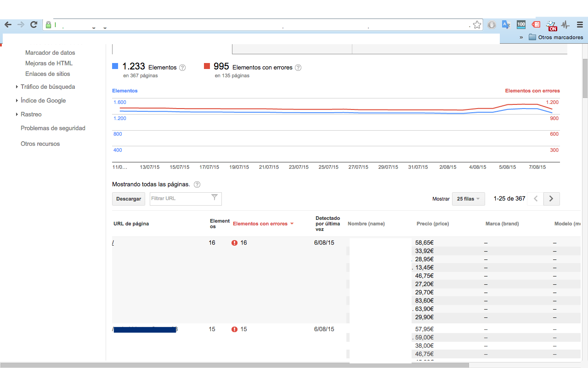The image size is (588, 368).
Task: Sort by the URL de página column
Action: pyautogui.click(x=131, y=224)
